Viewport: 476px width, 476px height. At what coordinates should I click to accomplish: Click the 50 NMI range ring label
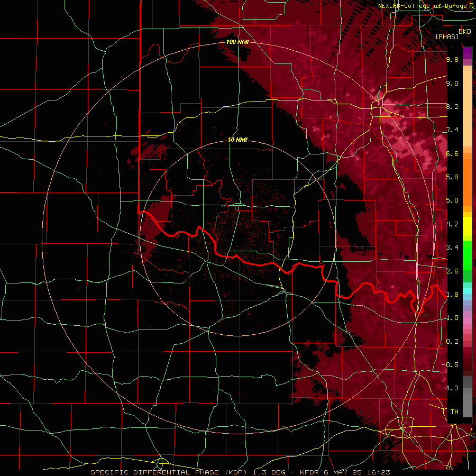click(x=237, y=140)
